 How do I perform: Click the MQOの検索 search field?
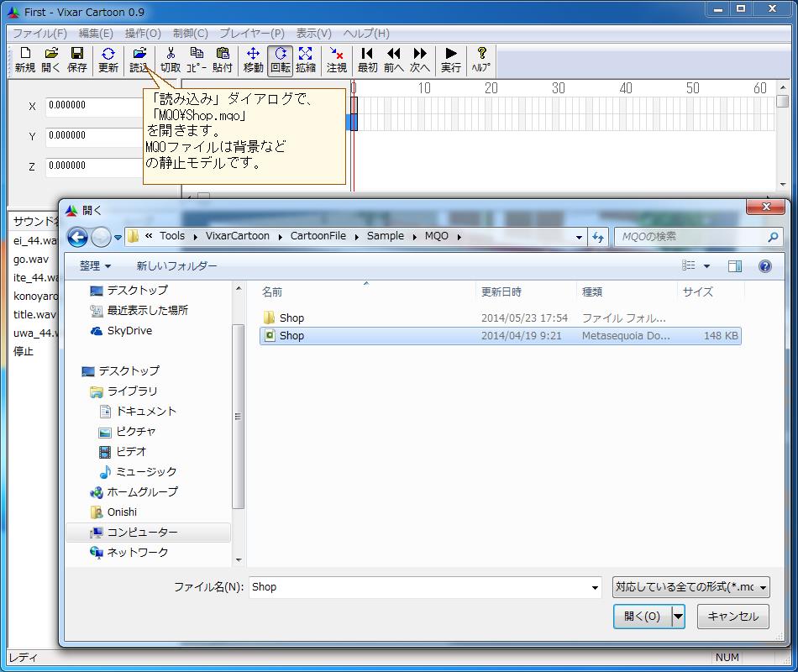(x=690, y=237)
